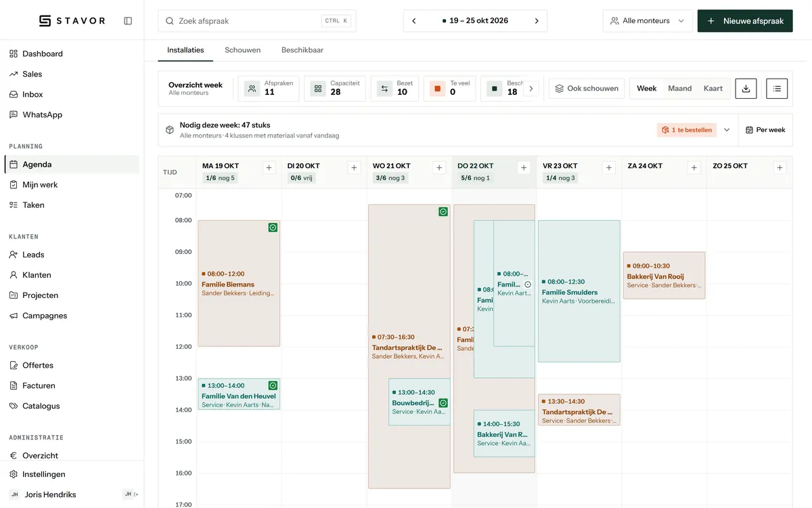Switch to Schouwen tab
This screenshot has width=812, height=508.
pos(242,50)
